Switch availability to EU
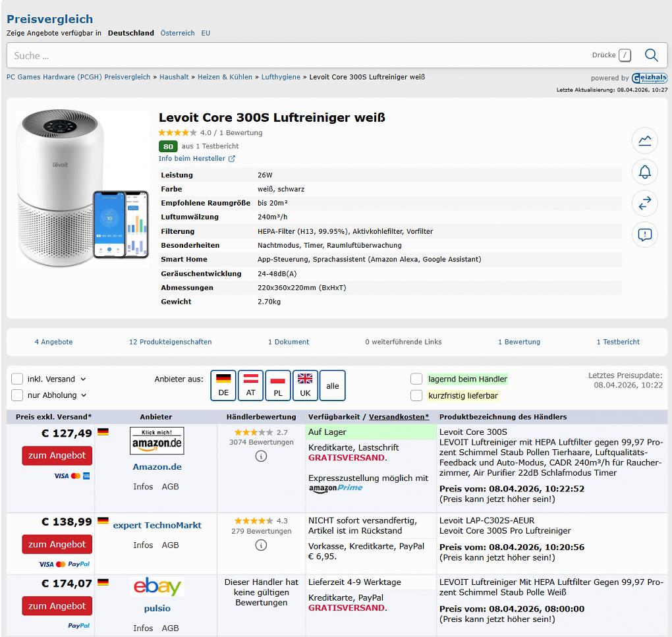The width and height of the screenshot is (672, 637). (206, 33)
